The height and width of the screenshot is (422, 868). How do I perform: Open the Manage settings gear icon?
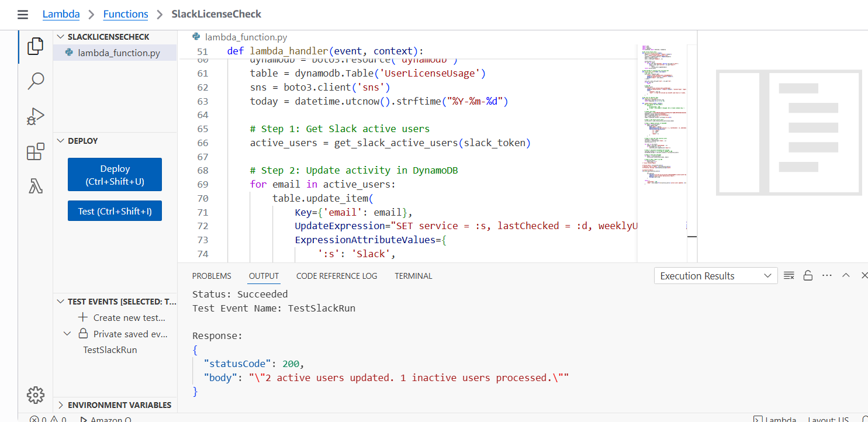pos(36,395)
